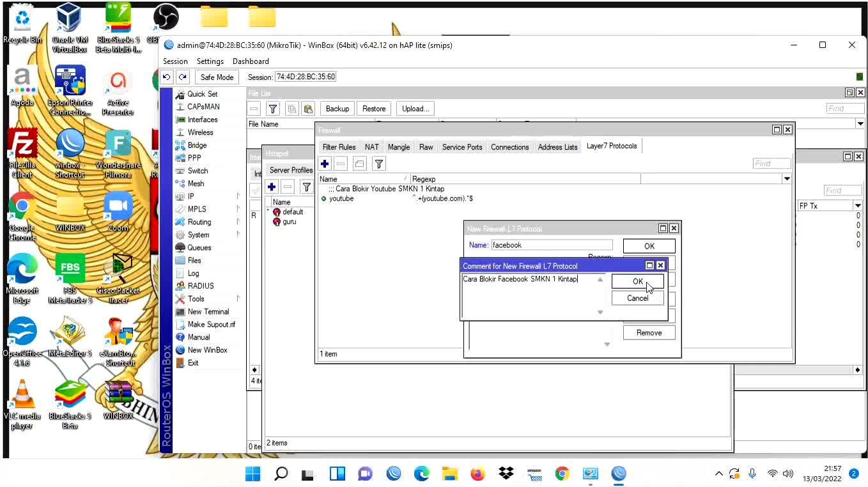
Task: Expand Tools submenu in sidebar
Action: pyautogui.click(x=238, y=298)
